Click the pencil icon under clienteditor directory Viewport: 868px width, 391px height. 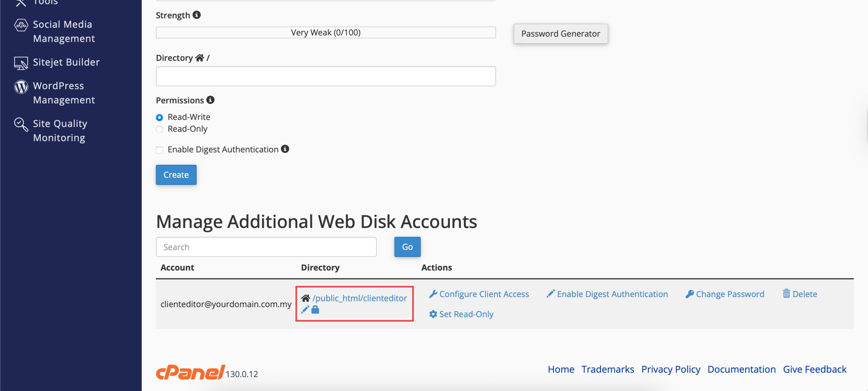pos(305,310)
